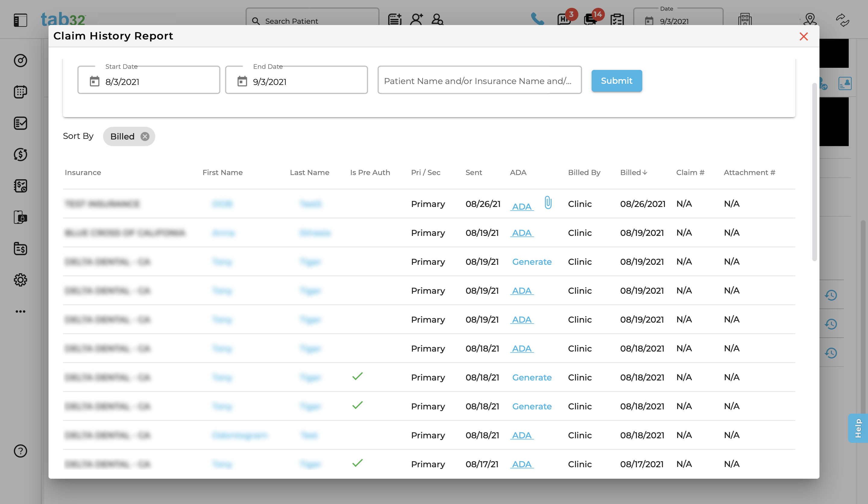868x504 pixels.
Task: Click the Help tab on right edge
Action: [858, 428]
